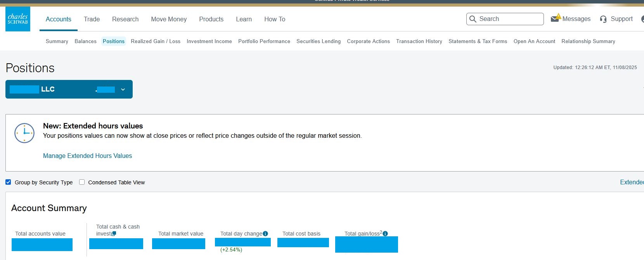Open Corporate Actions tab
The height and width of the screenshot is (260, 644).
369,41
